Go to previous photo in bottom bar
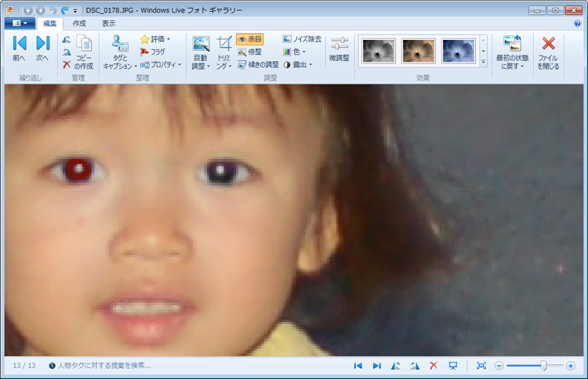 (x=358, y=366)
